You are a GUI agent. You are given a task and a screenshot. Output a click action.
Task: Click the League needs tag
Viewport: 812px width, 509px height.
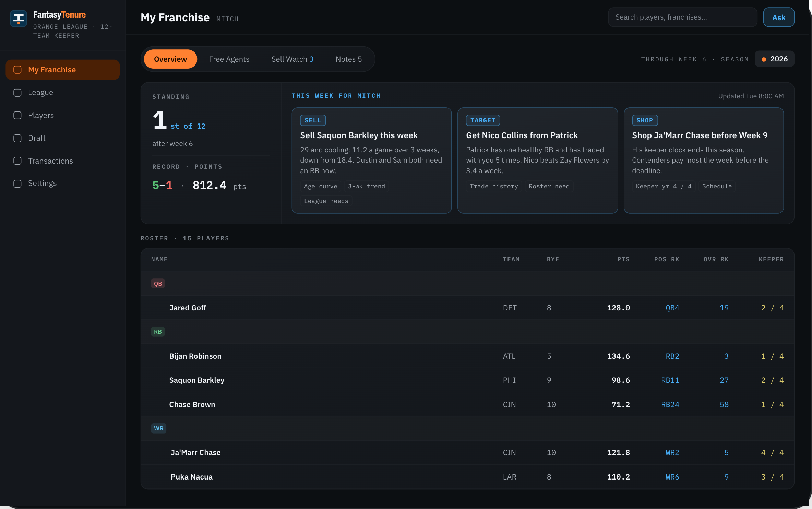[x=326, y=201]
